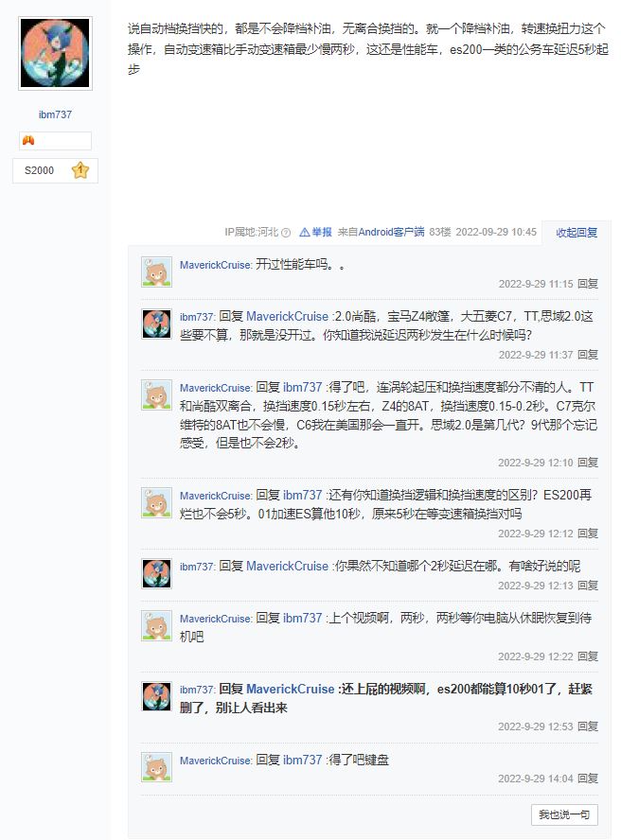
Task: Reply to the 14:04 comment
Action: (588, 779)
